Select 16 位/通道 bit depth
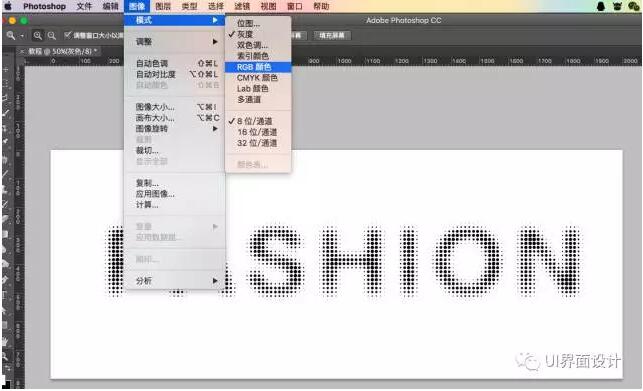643x391 pixels. point(258,132)
